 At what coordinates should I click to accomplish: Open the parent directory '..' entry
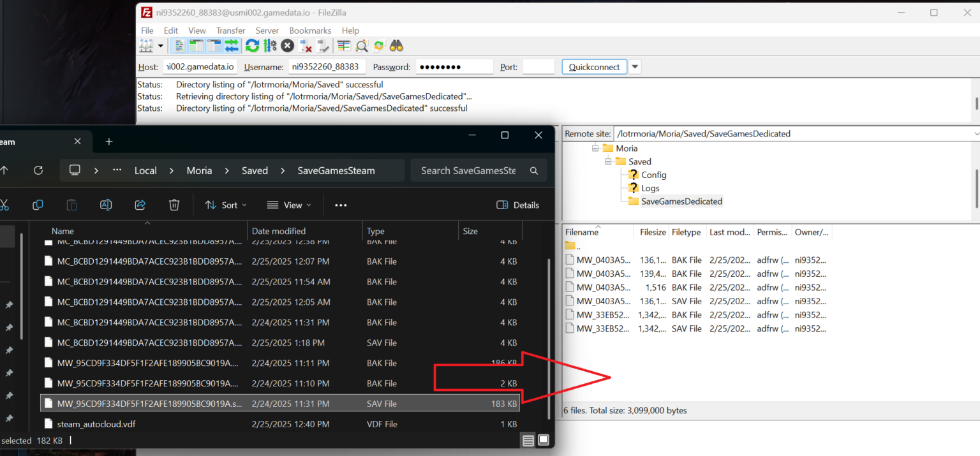(574, 246)
